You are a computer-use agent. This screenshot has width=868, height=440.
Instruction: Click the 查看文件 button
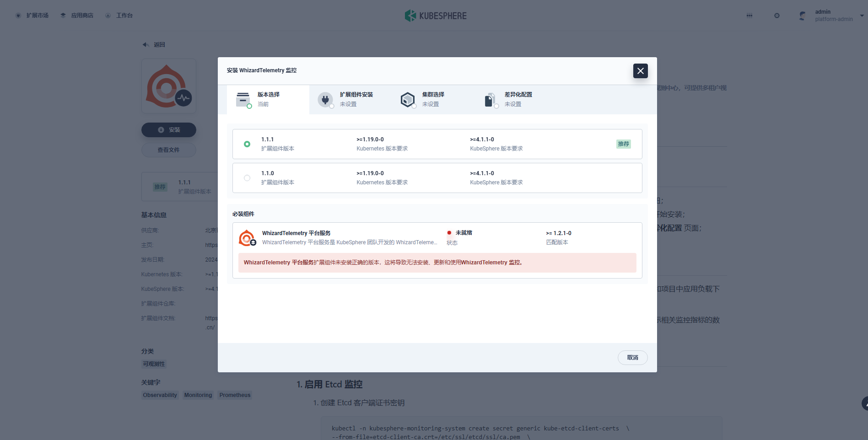169,150
